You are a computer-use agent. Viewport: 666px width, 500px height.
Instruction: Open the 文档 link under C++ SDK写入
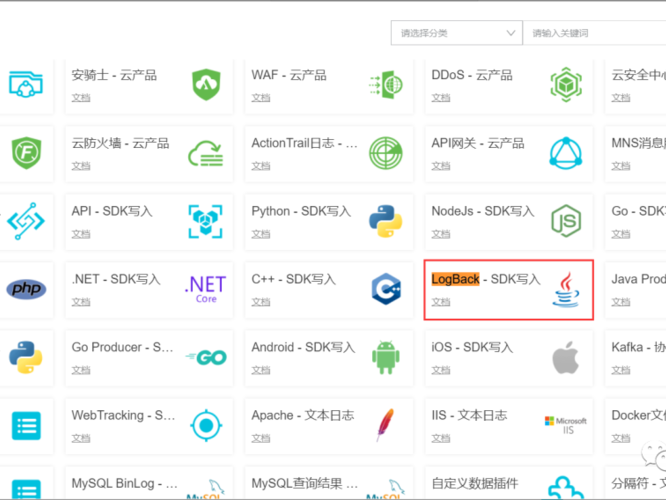click(261, 302)
